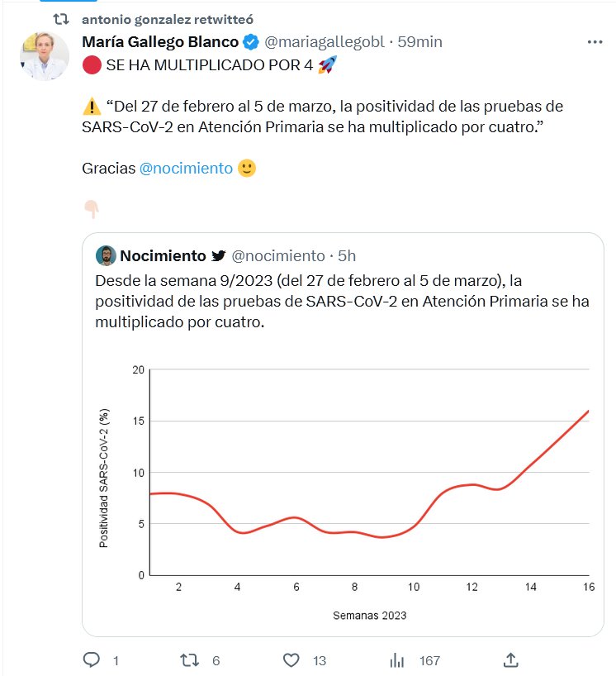Open the quoted tweet text body
This screenshot has width=616, height=676.
[x=342, y=301]
